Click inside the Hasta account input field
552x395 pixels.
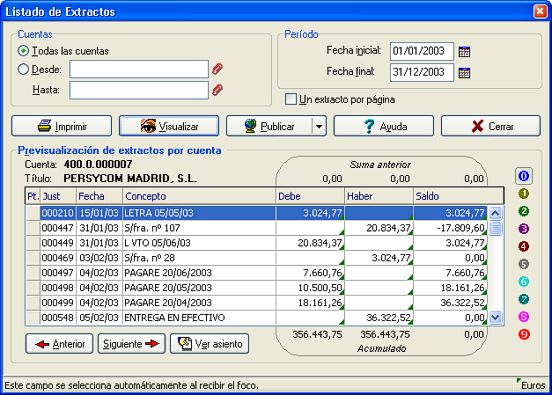coord(139,90)
